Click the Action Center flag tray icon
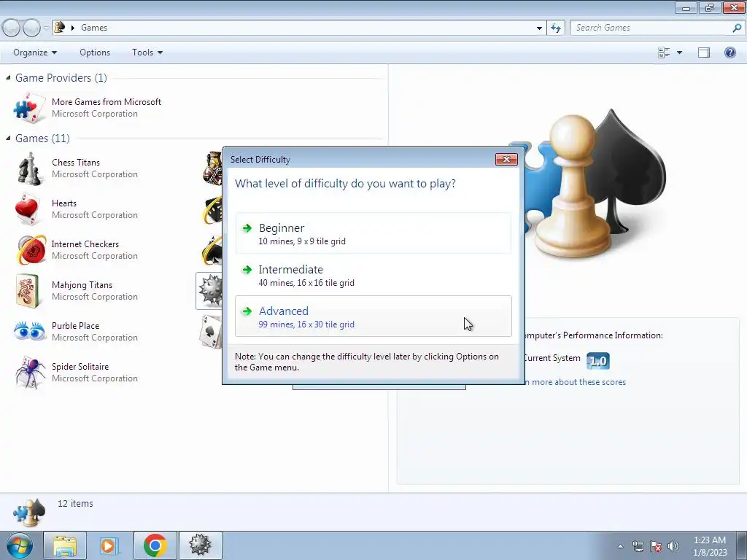747x560 pixels. point(656,546)
